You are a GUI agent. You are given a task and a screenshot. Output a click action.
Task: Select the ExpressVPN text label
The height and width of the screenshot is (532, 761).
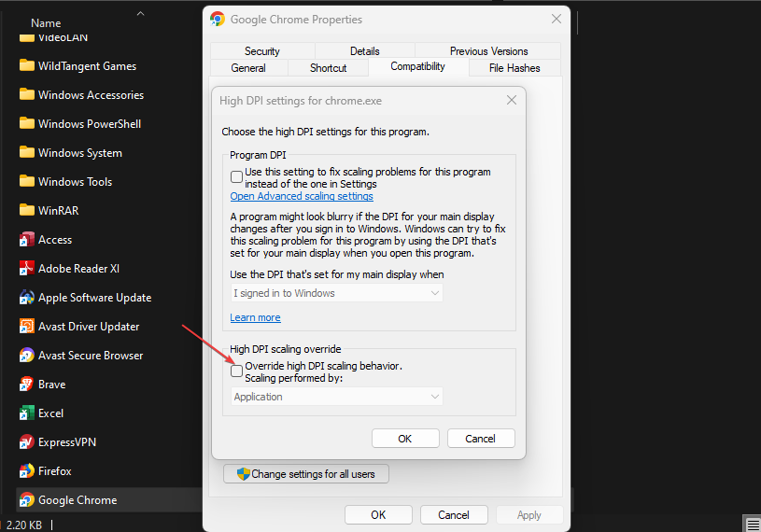click(x=67, y=442)
